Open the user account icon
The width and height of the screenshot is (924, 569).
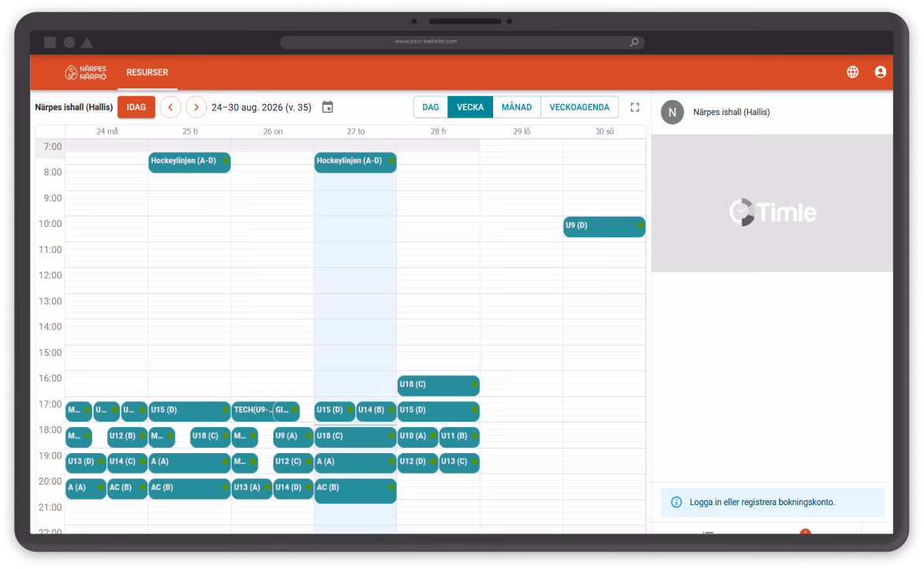pos(880,72)
